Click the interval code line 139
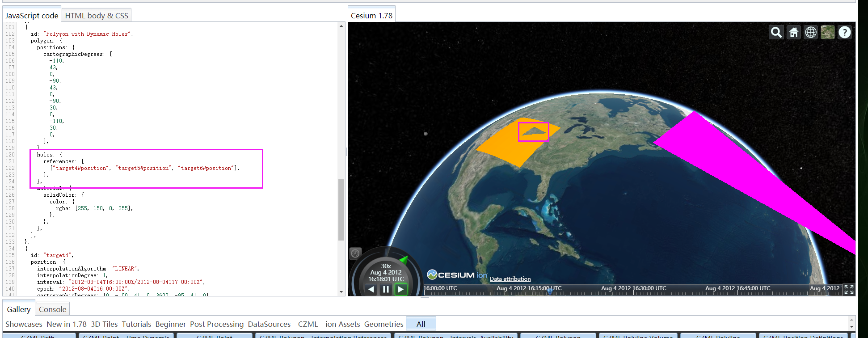 121,282
